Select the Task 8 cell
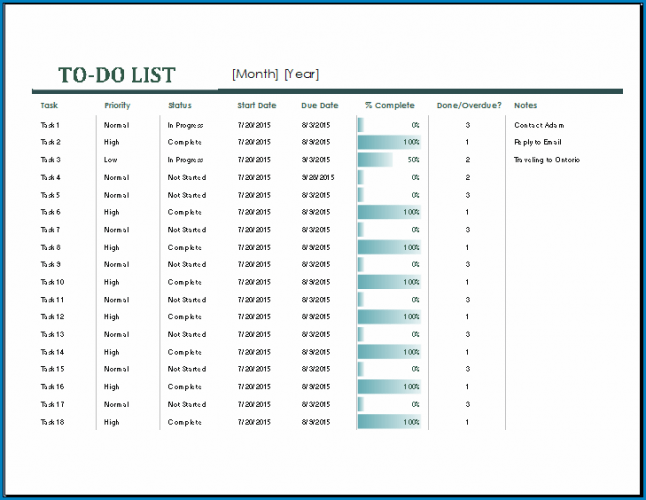Viewport: 646px width, 500px height. (50, 248)
